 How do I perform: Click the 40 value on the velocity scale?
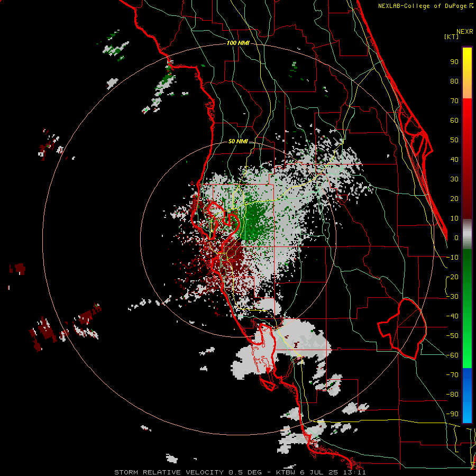point(454,159)
